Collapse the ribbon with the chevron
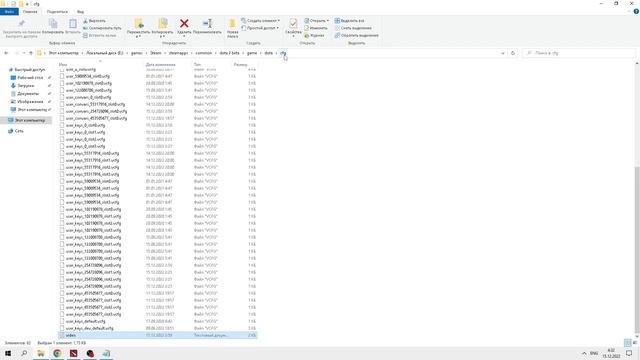The width and height of the screenshot is (640, 360). [629, 12]
